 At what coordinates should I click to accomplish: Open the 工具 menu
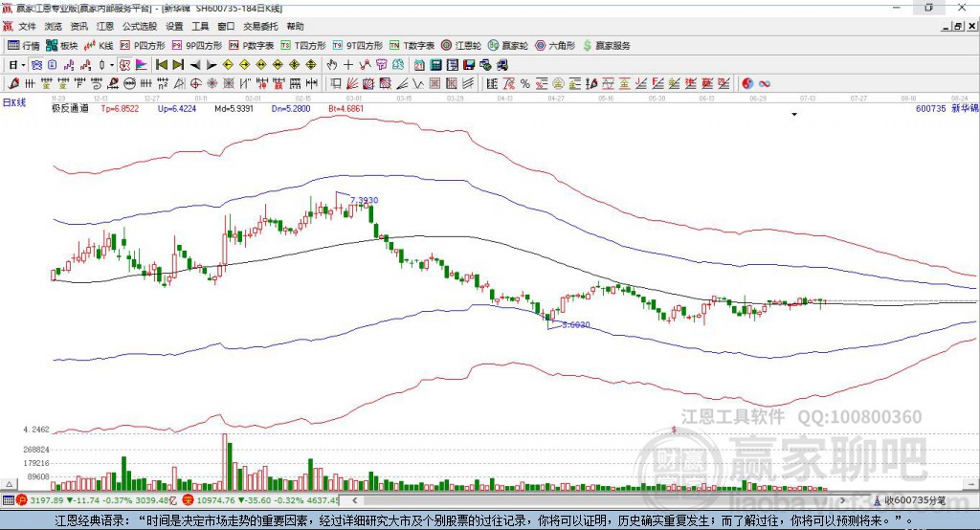tap(200, 26)
